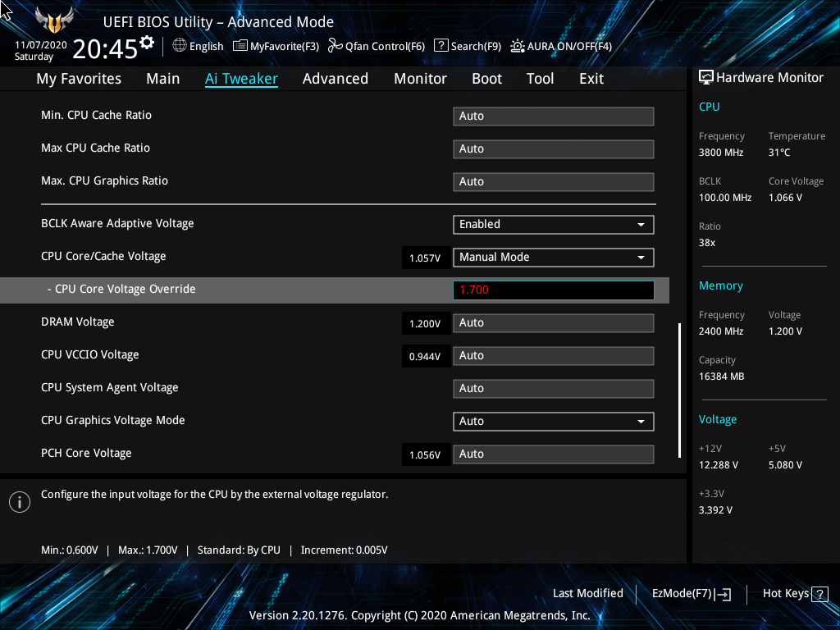The height and width of the screenshot is (630, 840).
Task: Open the Main tab
Action: (163, 79)
